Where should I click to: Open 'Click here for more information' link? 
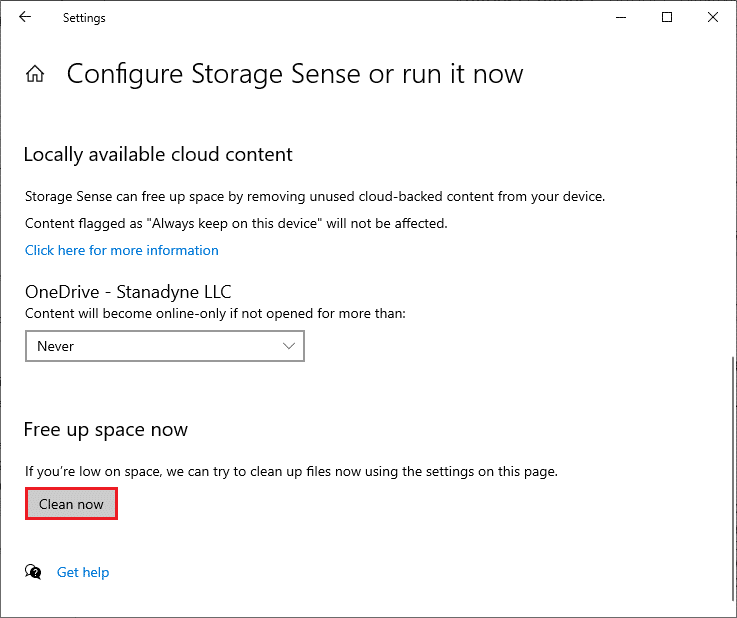tap(121, 250)
